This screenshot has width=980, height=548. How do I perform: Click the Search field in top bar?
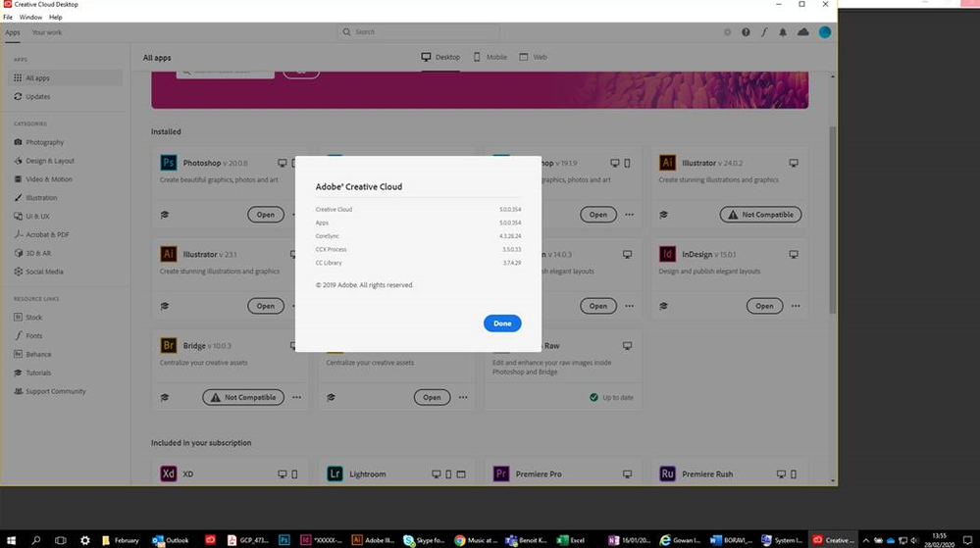tap(419, 32)
